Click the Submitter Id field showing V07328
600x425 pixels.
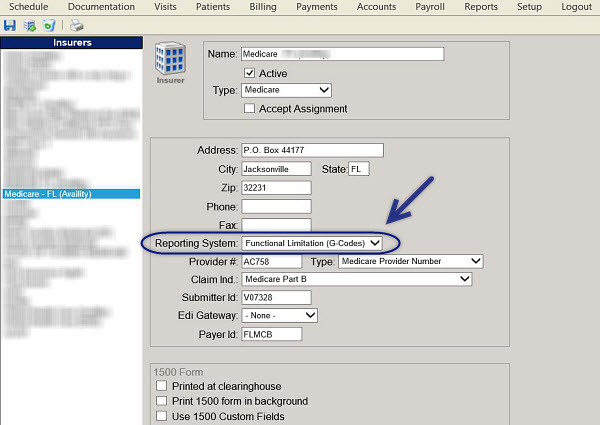[x=276, y=298]
